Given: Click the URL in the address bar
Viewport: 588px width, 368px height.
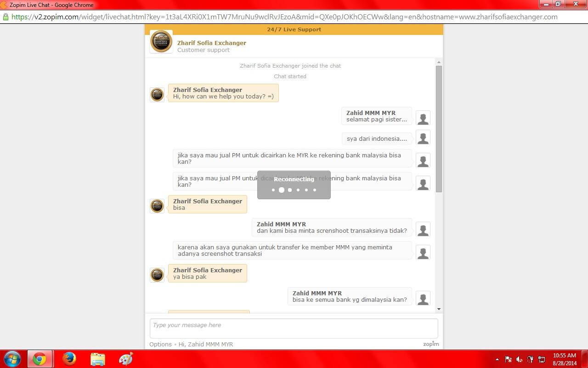Looking at the screenshot, I should [x=284, y=17].
